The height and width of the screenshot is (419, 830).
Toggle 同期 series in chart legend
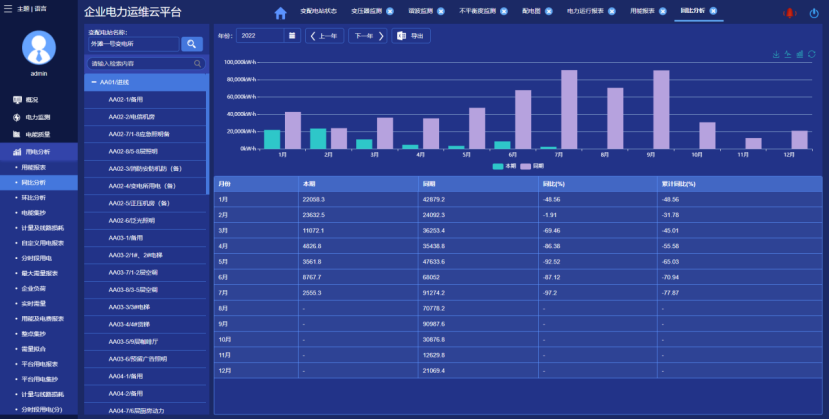click(x=532, y=166)
